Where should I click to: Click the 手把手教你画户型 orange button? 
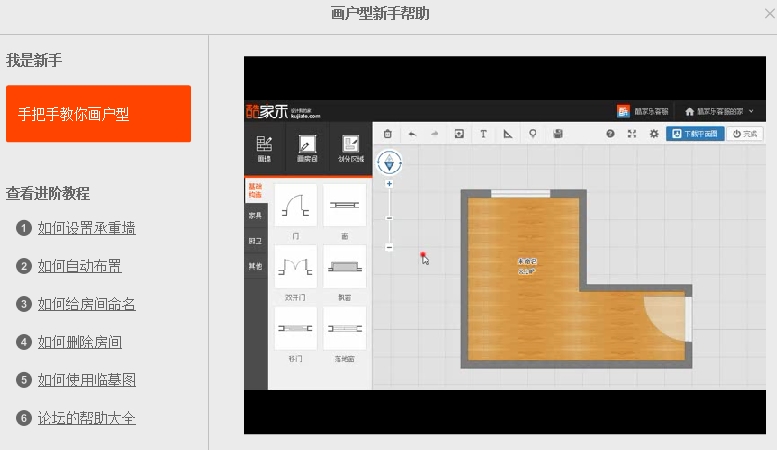coord(99,113)
